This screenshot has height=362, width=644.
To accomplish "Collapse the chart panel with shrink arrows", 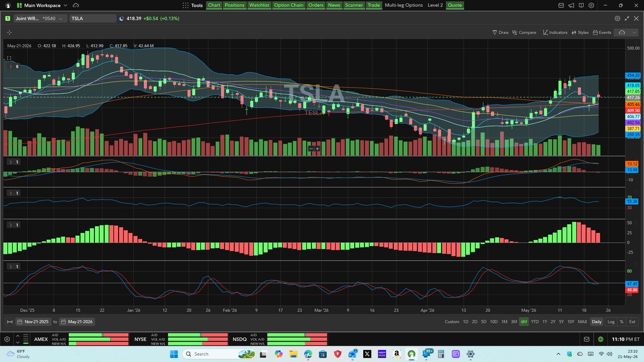I will [x=627, y=18].
